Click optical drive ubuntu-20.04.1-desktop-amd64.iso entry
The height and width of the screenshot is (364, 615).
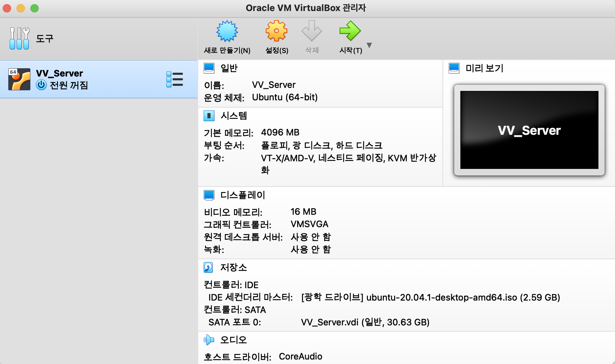(x=430, y=297)
